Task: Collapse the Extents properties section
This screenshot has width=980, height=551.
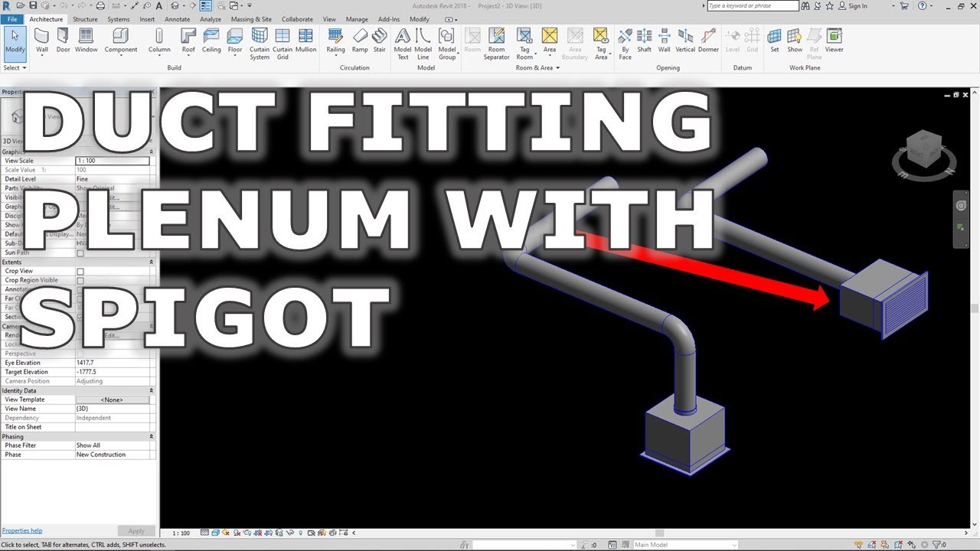Action: (x=151, y=262)
